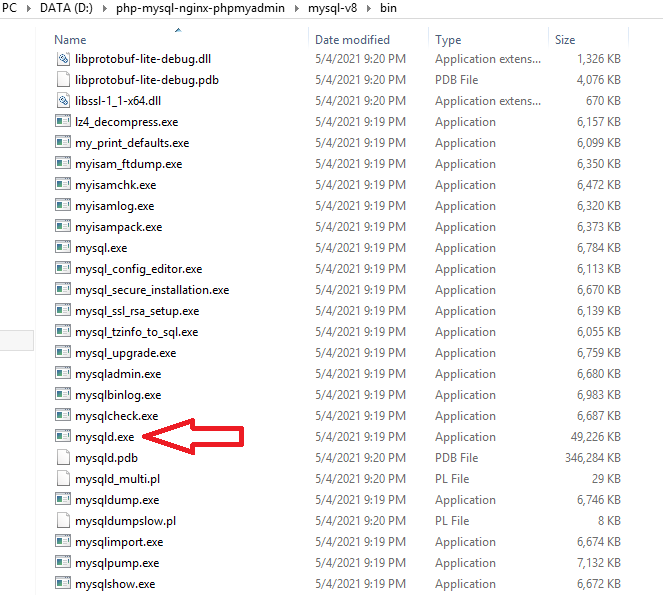The height and width of the screenshot is (605, 663).
Task: Select the mysqld.pdb file name
Action: tap(107, 458)
